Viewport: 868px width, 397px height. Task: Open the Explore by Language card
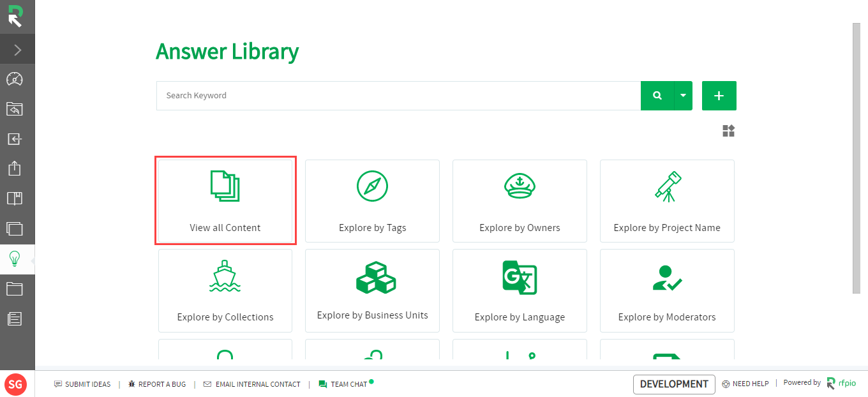pyautogui.click(x=520, y=290)
